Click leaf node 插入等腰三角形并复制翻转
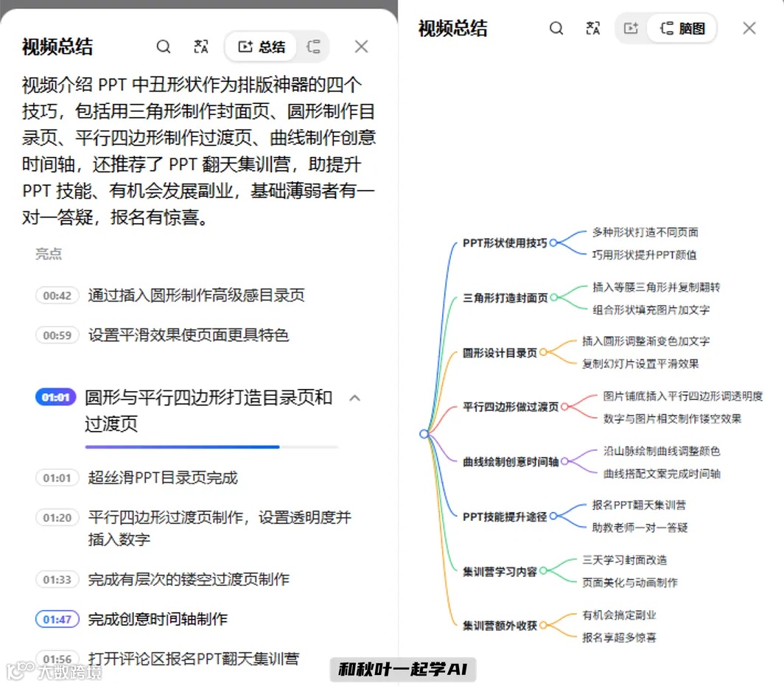The height and width of the screenshot is (686, 784). click(656, 287)
